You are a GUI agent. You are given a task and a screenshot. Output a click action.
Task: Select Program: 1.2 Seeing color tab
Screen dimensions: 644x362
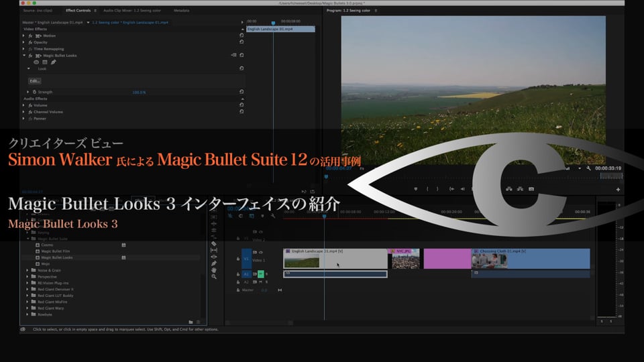(x=348, y=10)
